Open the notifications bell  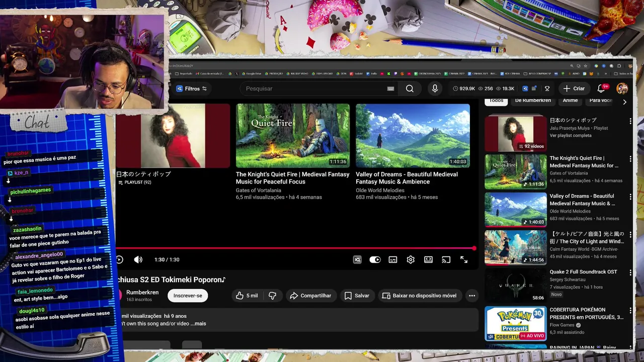coord(601,88)
